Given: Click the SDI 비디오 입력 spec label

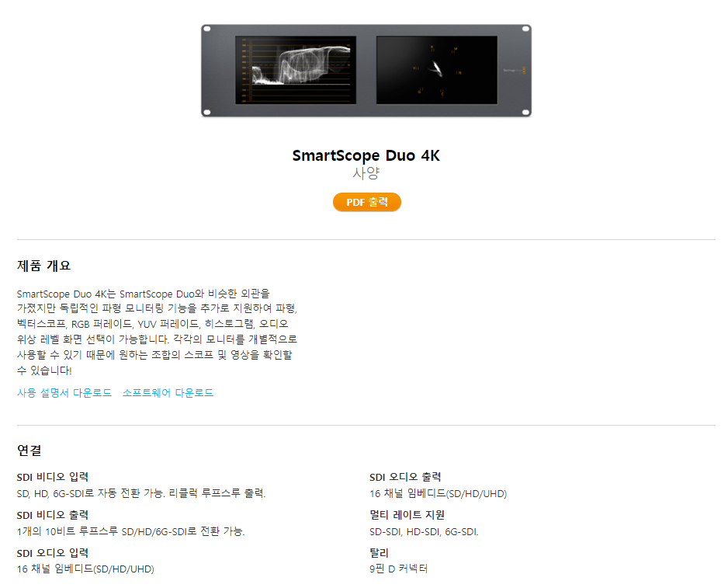Looking at the screenshot, I should coord(53,477).
